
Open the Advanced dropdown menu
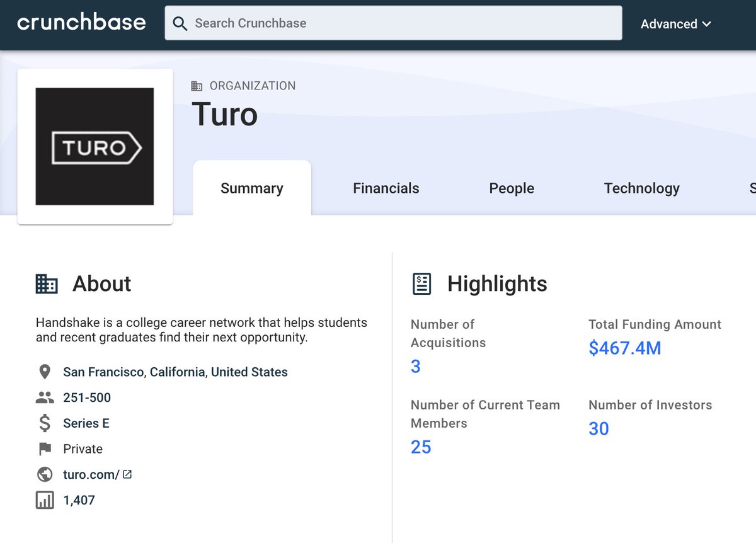(x=676, y=24)
